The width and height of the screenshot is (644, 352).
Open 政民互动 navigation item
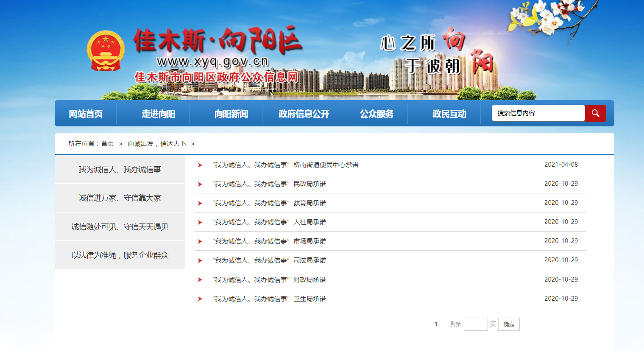point(449,114)
